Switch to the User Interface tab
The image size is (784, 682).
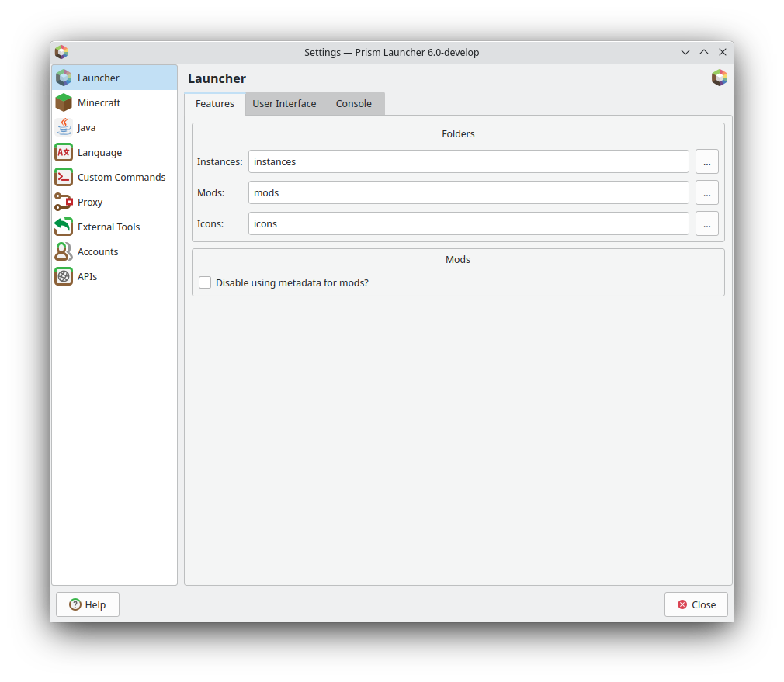(x=284, y=103)
